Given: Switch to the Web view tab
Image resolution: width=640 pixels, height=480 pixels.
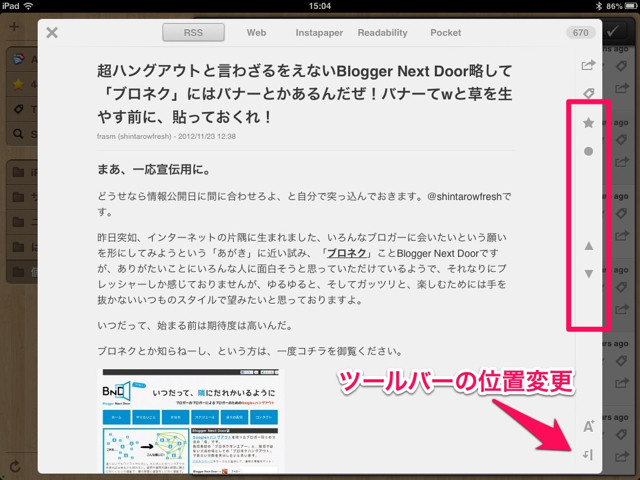Looking at the screenshot, I should (256, 33).
